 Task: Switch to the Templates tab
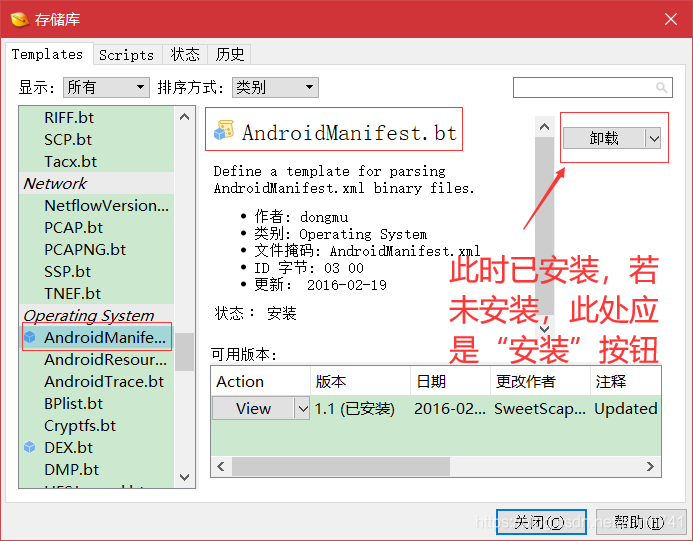coord(47,54)
